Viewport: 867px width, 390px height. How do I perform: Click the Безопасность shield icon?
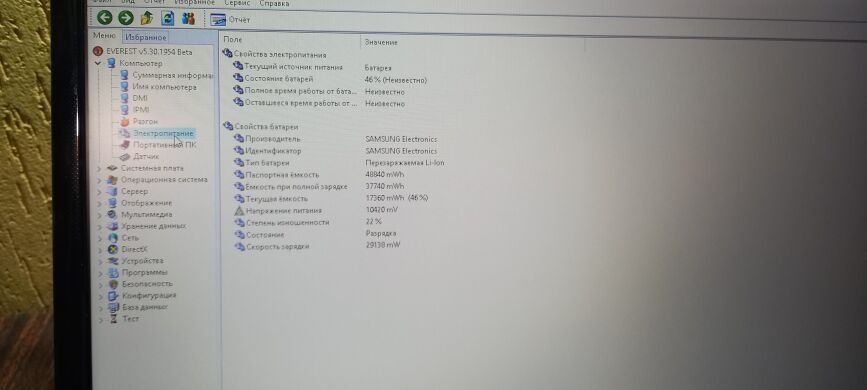tap(113, 284)
